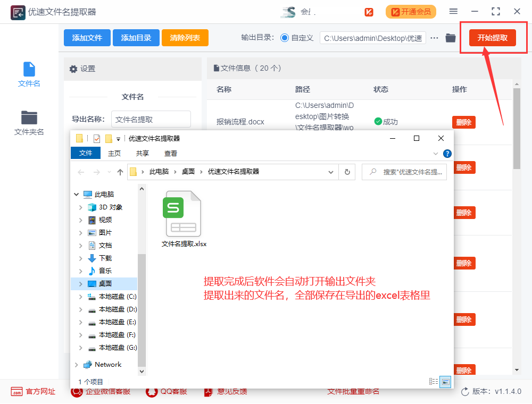The image size is (532, 404).
Task: Select the 自定义 output radio button
Action: coord(285,38)
